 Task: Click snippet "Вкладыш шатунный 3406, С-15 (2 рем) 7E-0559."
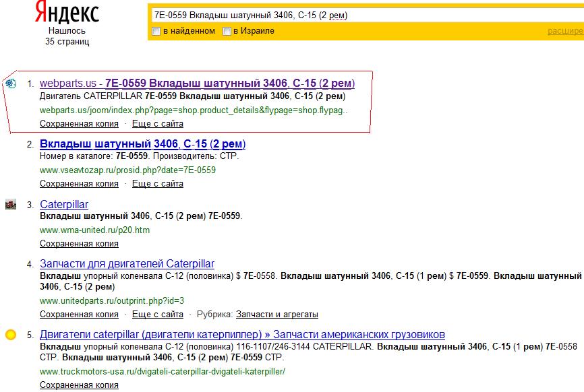pos(141,216)
